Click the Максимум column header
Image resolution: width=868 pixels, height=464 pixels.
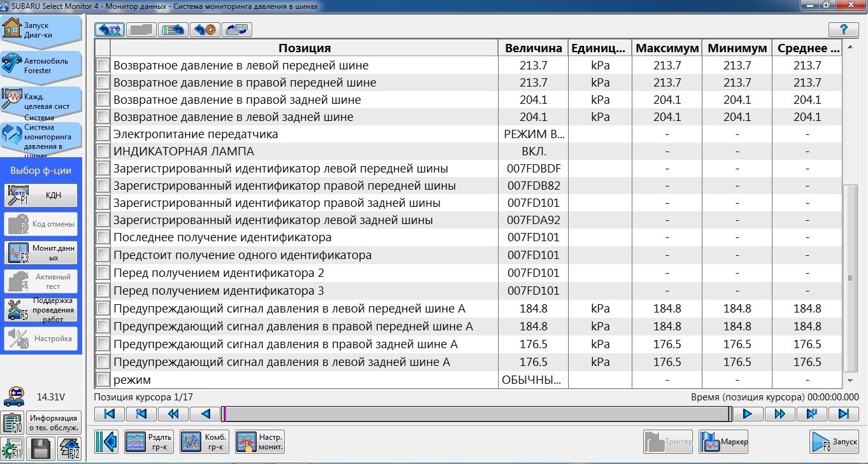tap(667, 48)
